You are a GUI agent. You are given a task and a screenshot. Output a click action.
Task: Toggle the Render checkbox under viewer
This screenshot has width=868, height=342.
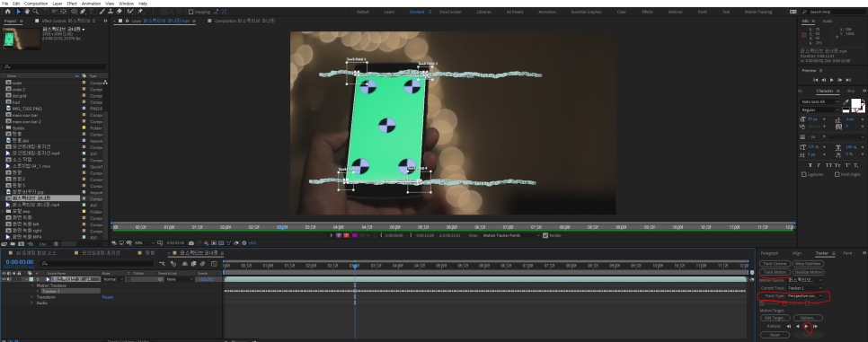[545, 235]
